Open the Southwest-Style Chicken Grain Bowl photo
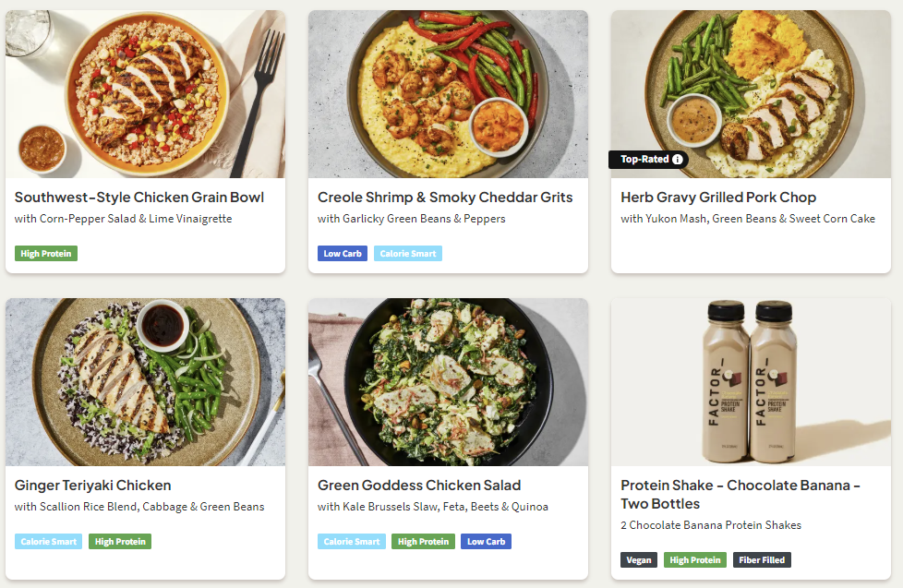The width and height of the screenshot is (903, 588). 145,93
